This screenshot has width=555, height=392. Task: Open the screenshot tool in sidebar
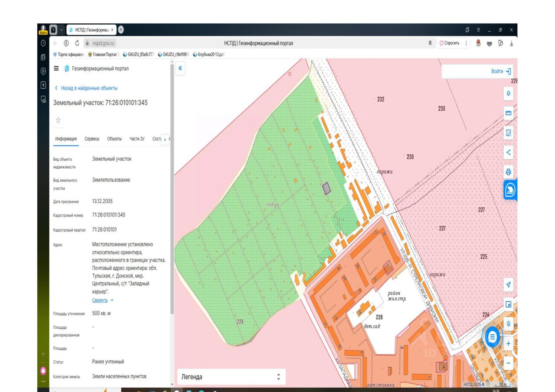[x=43, y=99]
